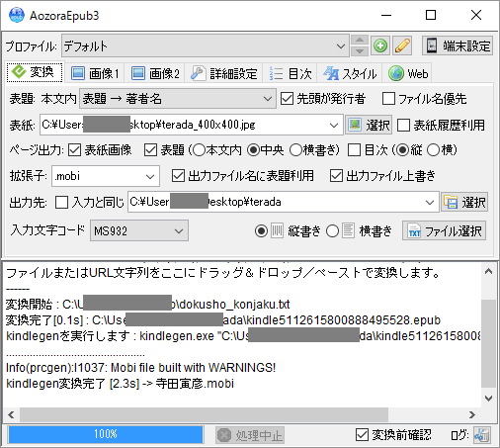
Task: Select the 本文内 title radio button
Action: pyautogui.click(x=199, y=150)
